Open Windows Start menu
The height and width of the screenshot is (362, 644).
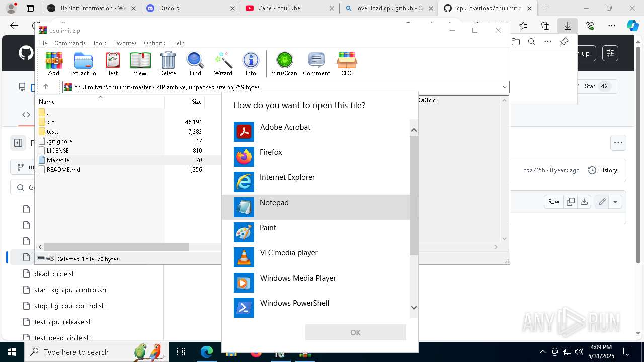tap(12, 352)
